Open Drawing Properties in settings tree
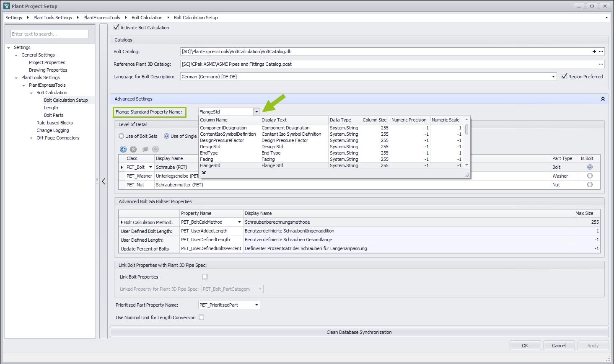 [x=48, y=70]
